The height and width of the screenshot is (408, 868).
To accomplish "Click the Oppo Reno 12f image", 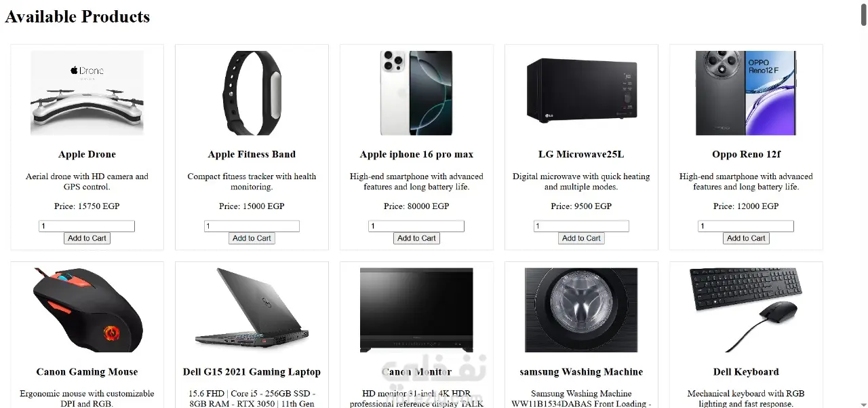I will point(746,93).
